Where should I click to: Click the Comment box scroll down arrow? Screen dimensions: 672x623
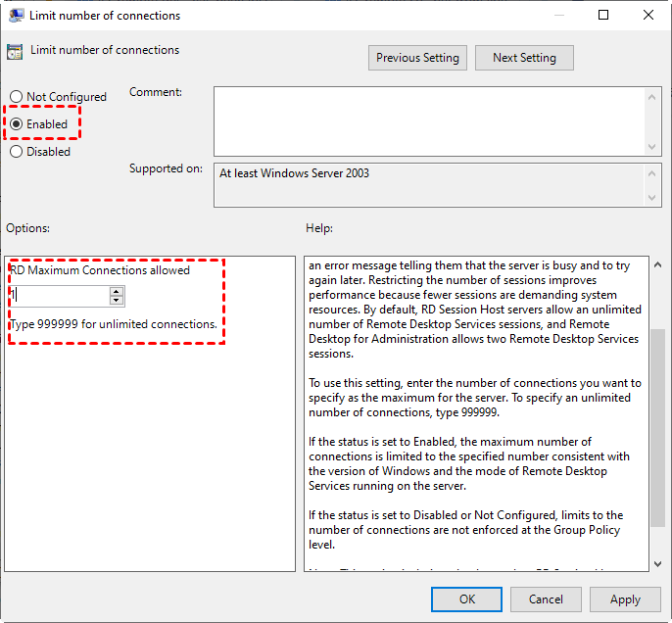click(651, 147)
